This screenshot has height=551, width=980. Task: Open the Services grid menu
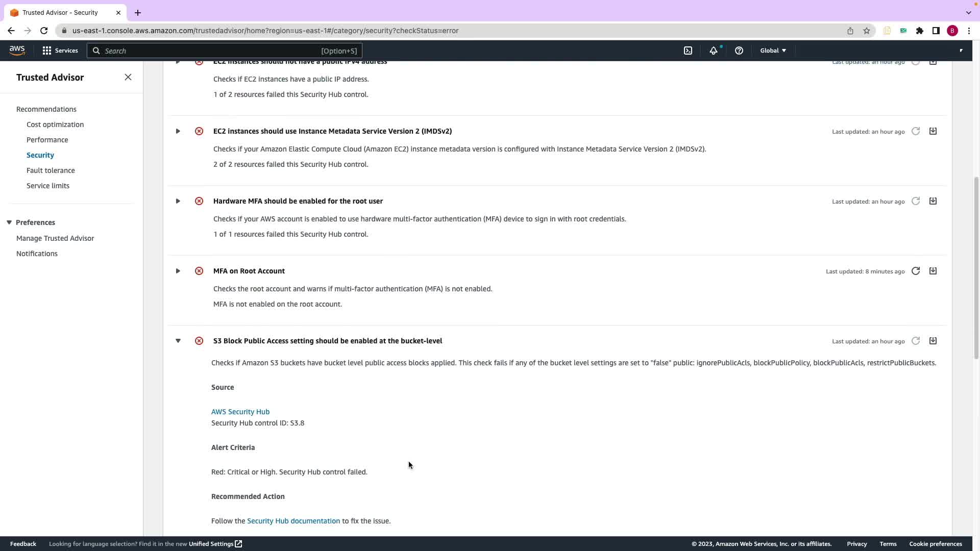click(60, 51)
